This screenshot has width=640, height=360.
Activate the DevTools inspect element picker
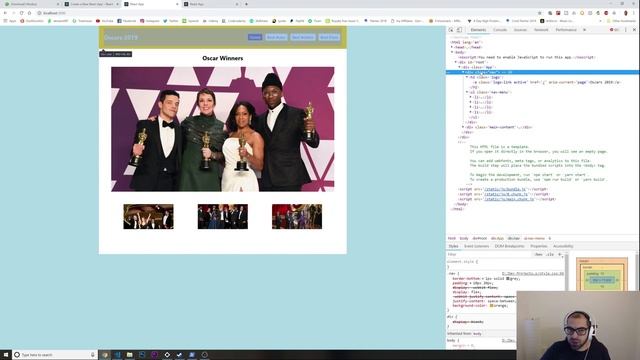click(451, 30)
